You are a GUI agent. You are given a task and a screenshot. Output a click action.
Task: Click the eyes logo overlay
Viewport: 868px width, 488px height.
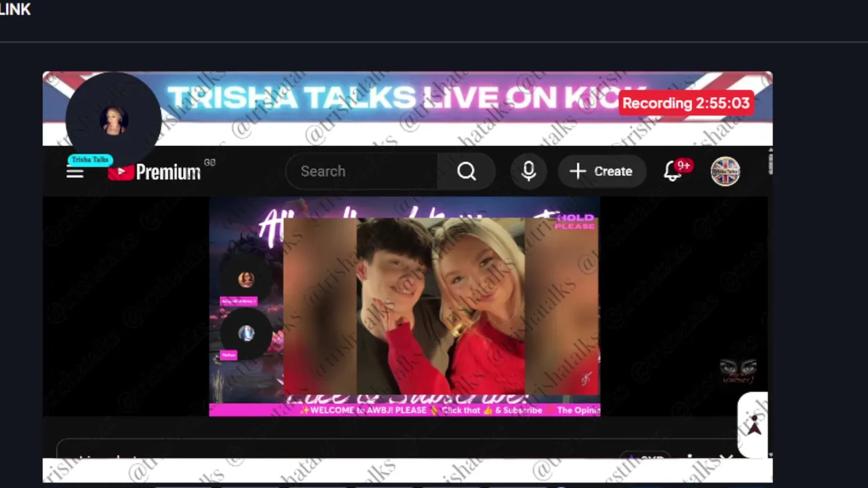[x=738, y=371]
